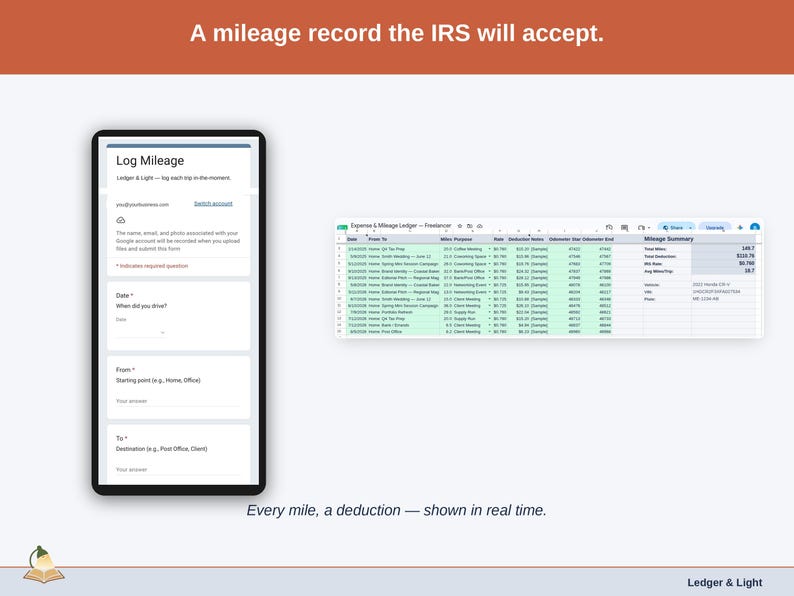Select the Mileage Summary heading cell
Screen dimensions: 794x596
pos(668,239)
